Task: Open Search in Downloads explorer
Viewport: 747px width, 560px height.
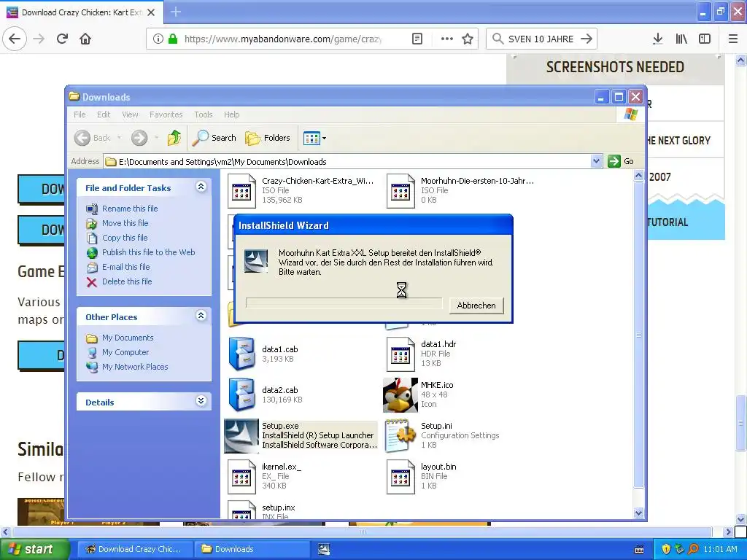Action: coord(214,138)
